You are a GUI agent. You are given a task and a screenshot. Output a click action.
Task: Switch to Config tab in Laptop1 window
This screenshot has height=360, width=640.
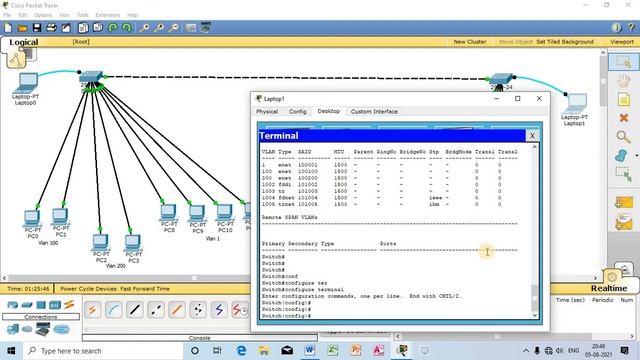(298, 111)
